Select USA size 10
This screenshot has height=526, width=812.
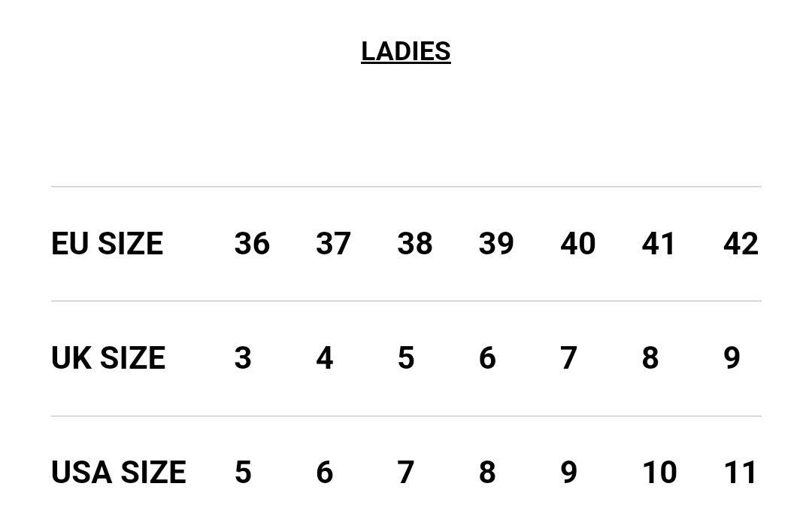coord(659,473)
